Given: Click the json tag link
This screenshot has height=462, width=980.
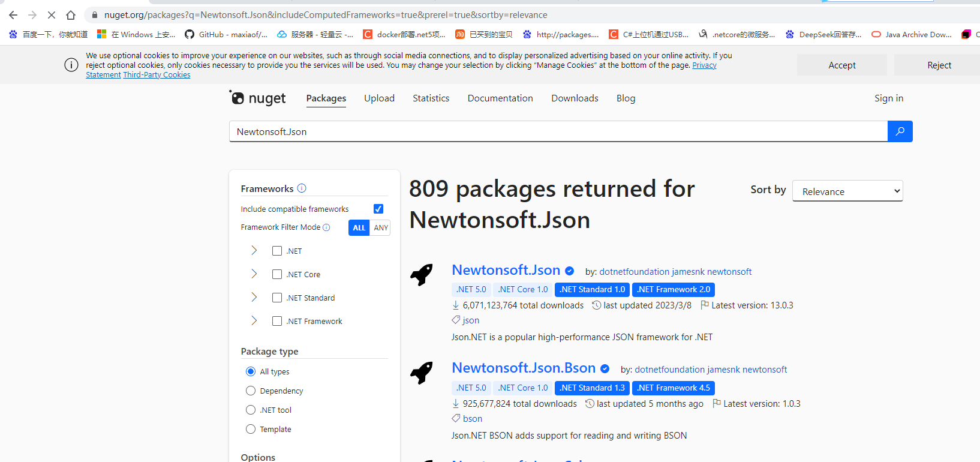Looking at the screenshot, I should (x=471, y=320).
